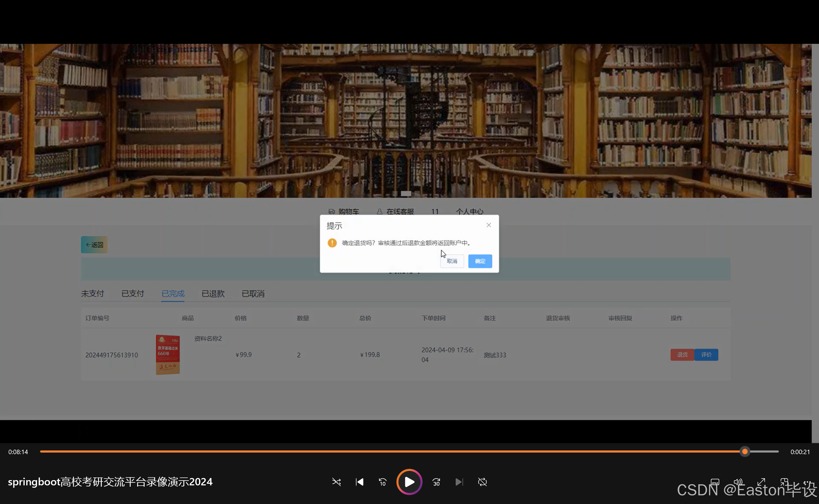Close the 提示 dialog with X
This screenshot has height=504, width=819.
click(489, 225)
